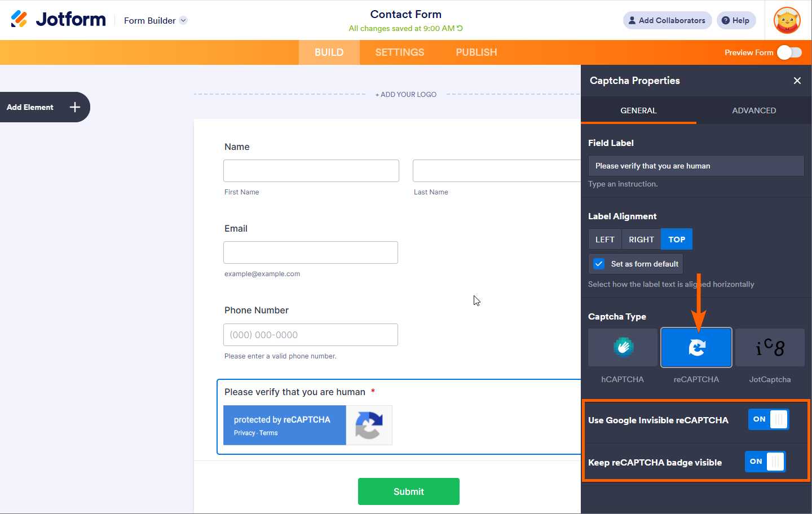Go to the PUBLISH tab
This screenshot has height=514, width=812.
click(x=476, y=52)
